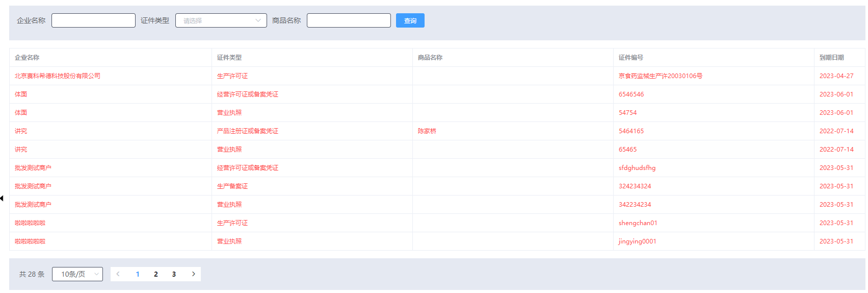
Task: Expand the collapsed sidebar via left-edge triangle
Action: click(2, 198)
